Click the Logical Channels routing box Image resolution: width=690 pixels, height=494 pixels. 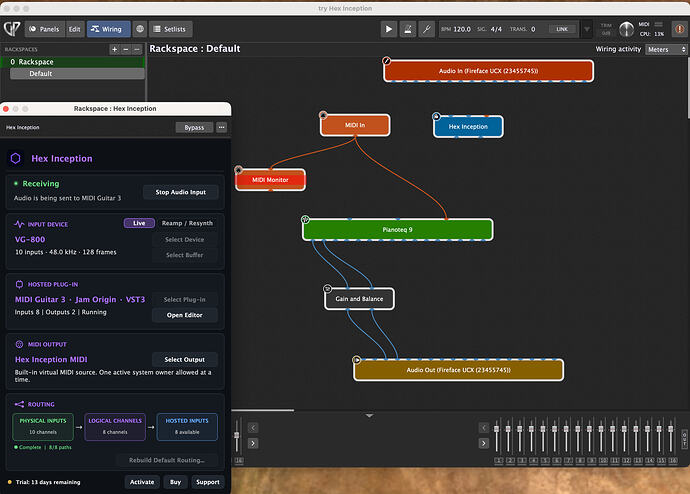click(x=115, y=426)
